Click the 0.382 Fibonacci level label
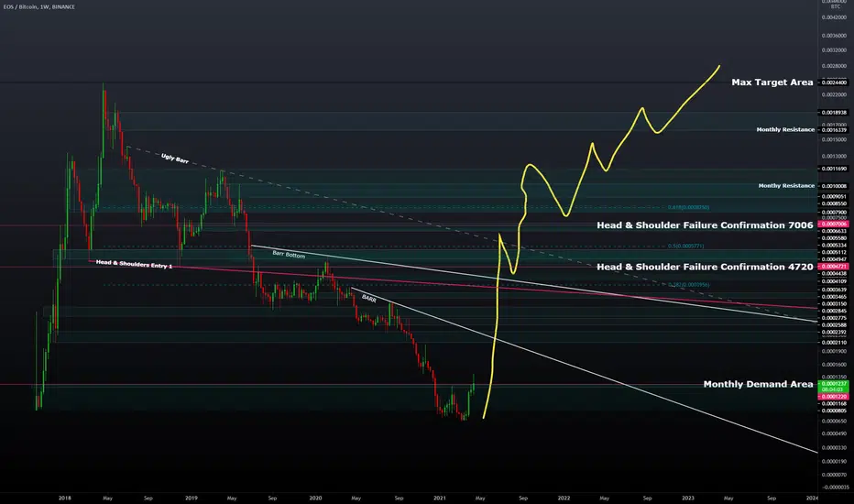Screen dimensions: 854x504 pyautogui.click(x=688, y=285)
